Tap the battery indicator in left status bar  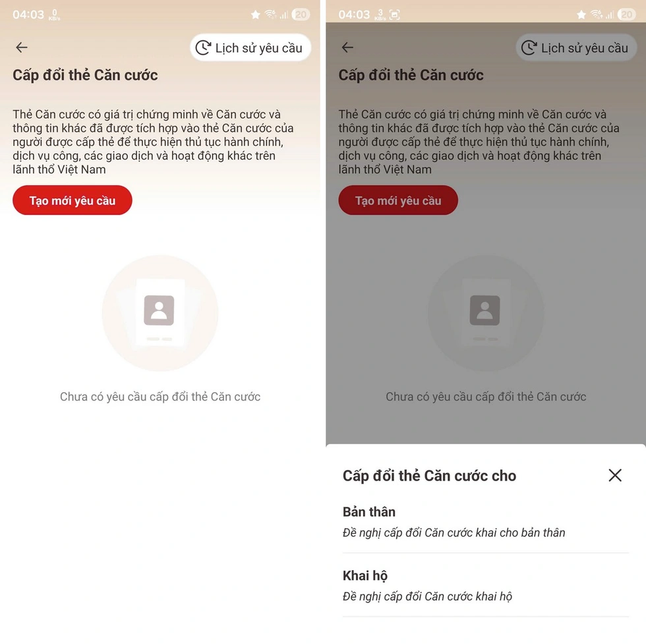pyautogui.click(x=301, y=15)
